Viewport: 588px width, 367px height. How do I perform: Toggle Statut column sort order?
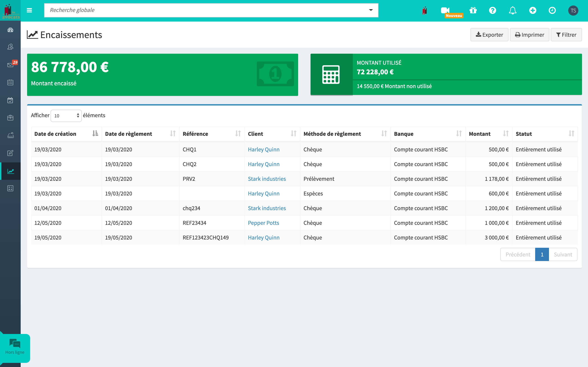pos(571,134)
